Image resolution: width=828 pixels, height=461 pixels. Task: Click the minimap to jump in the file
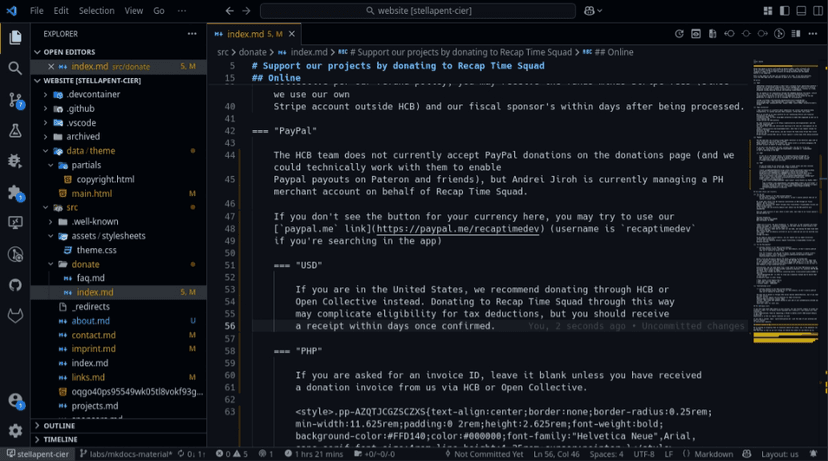click(x=785, y=200)
